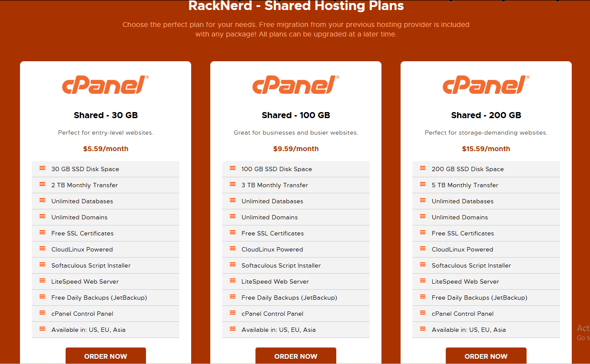Click the cPanel logo on Shared - 200 GB card
Viewport: 590px width, 364px height.
tap(486, 84)
